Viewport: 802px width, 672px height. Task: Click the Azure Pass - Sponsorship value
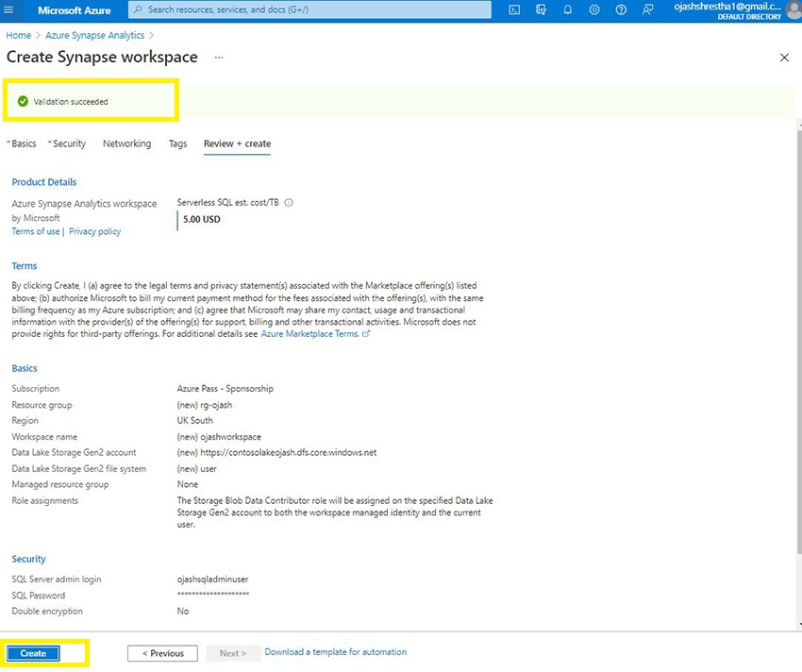coord(226,389)
